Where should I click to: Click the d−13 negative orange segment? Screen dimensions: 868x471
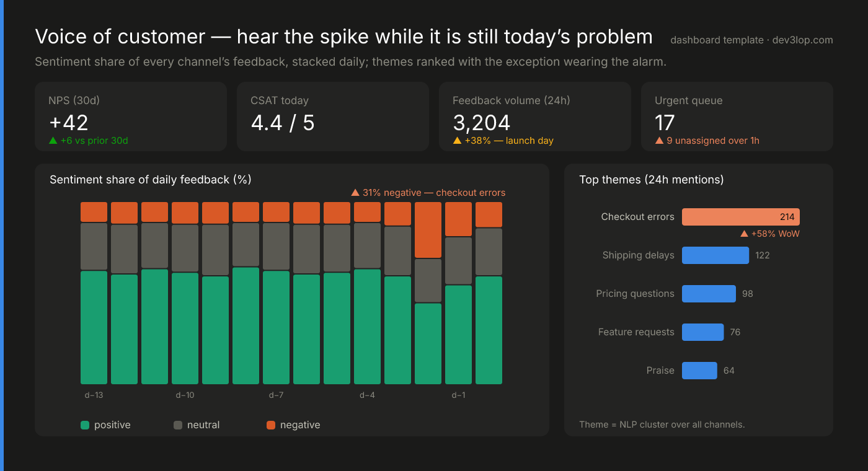point(94,212)
